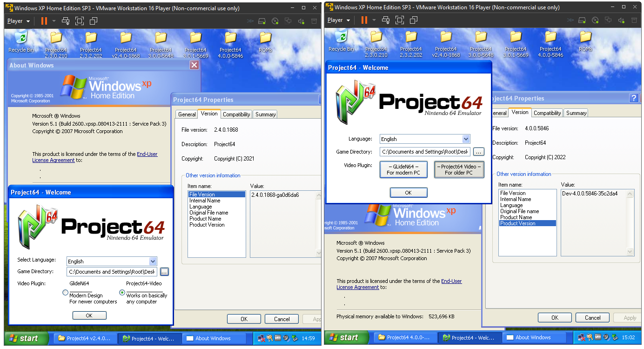Open the End-User License Agreement link
The width and height of the screenshot is (644, 349).
(x=147, y=154)
